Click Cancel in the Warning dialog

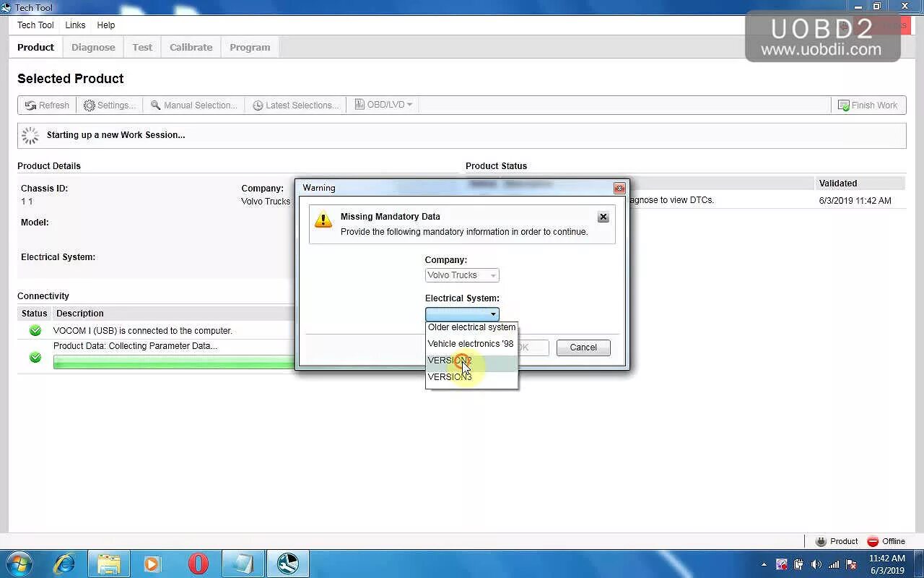pos(583,348)
